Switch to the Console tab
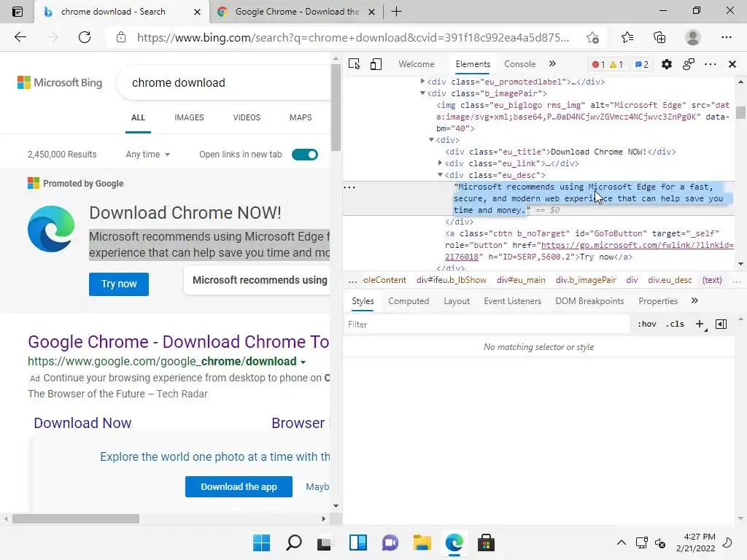Viewport: 747px width, 560px height. [x=519, y=64]
